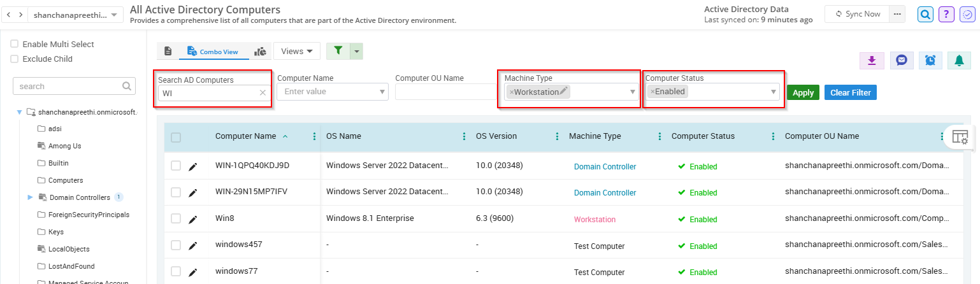Click the green filter funnel icon
This screenshot has width=980, height=284.
338,51
